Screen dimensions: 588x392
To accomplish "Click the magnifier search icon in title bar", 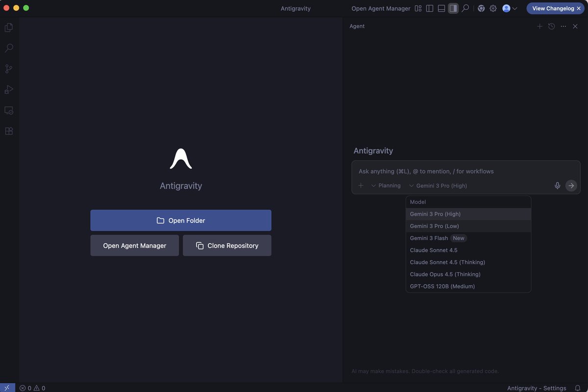I will pos(465,8).
